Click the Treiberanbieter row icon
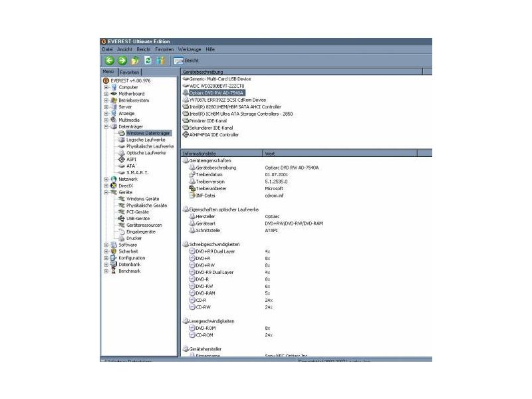Image resolution: width=532 pixels, height=399 pixels. coord(192,188)
